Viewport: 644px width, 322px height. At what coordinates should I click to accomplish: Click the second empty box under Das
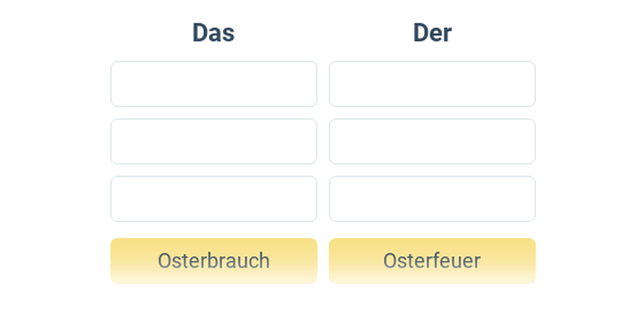[213, 142]
